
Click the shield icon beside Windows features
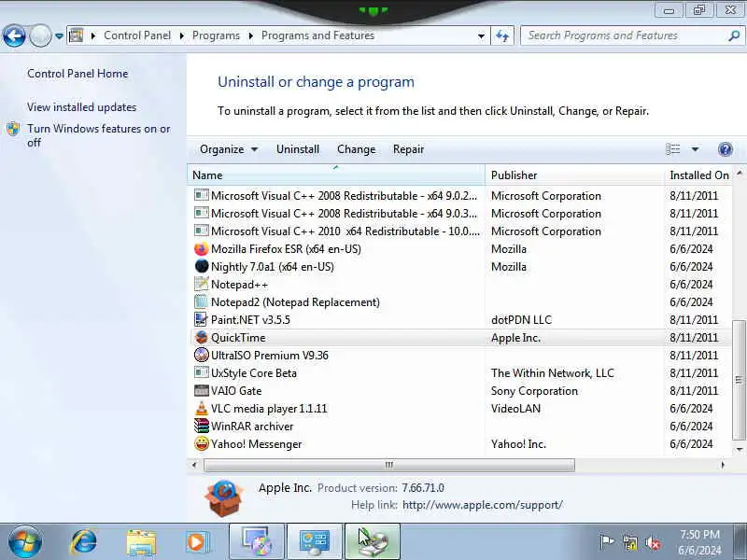point(13,129)
